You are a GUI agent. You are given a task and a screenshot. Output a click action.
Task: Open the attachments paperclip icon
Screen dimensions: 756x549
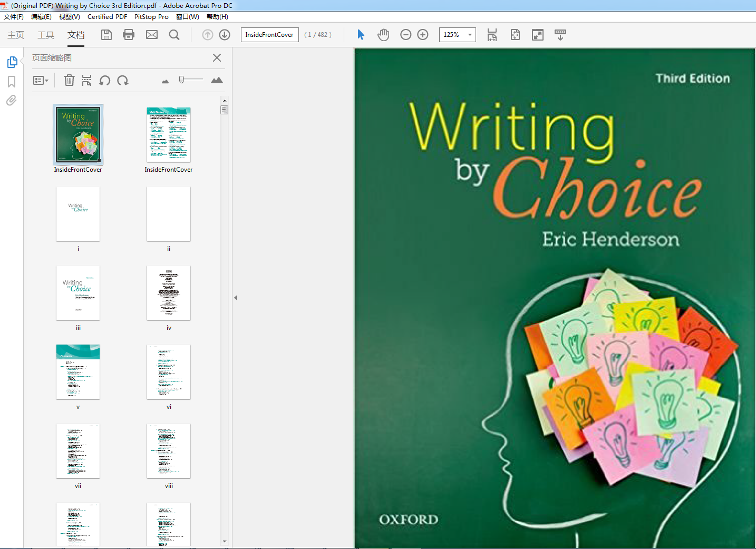coord(11,100)
